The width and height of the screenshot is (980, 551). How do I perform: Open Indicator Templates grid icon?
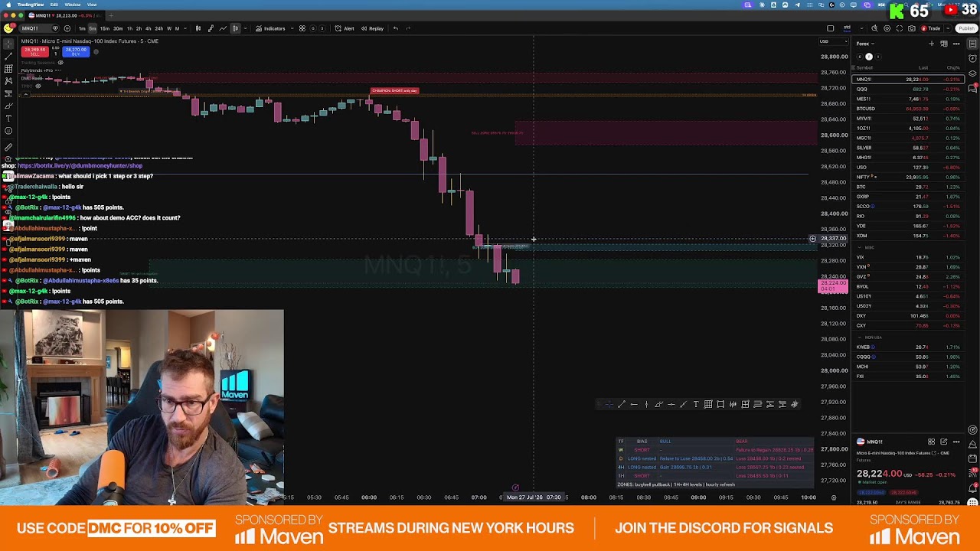coord(302,28)
